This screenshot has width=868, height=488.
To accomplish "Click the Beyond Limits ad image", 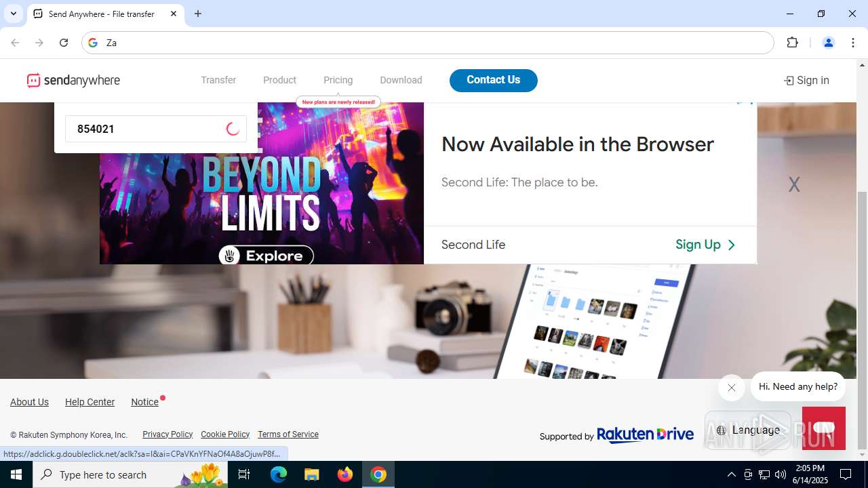I will click(x=262, y=183).
